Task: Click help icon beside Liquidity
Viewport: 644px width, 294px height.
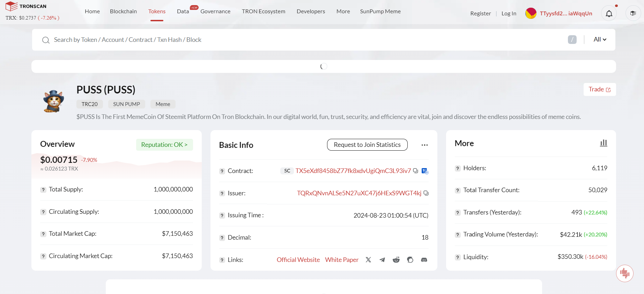Action: (x=458, y=257)
